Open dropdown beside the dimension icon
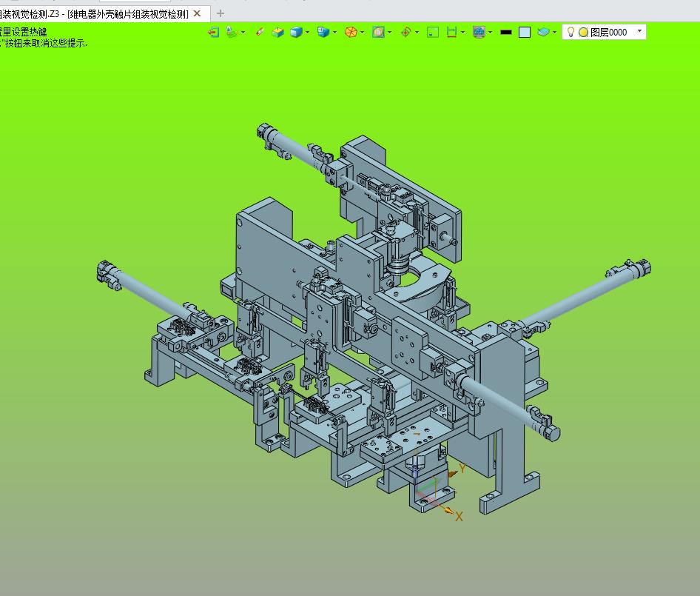The height and width of the screenshot is (596, 700). pos(462,32)
